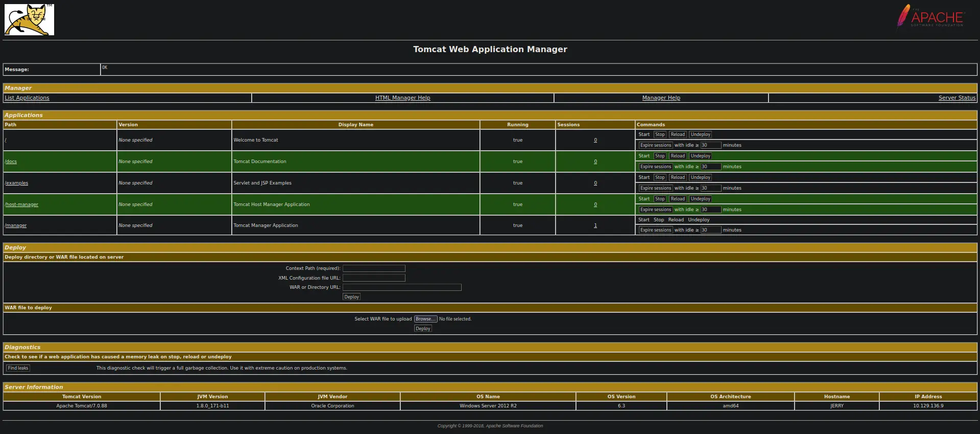The width and height of the screenshot is (980, 434).
Task: Click idle minutes field for /manager
Action: click(710, 230)
